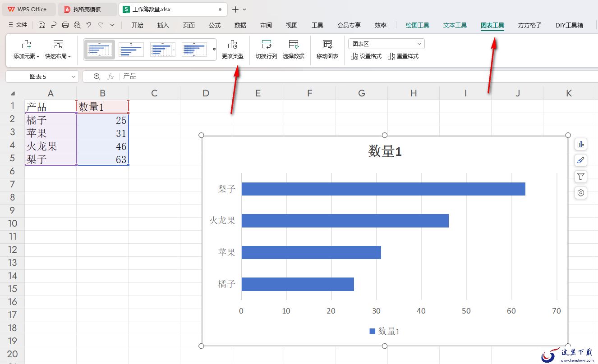The width and height of the screenshot is (598, 364).
Task: Click the chart filter funnel side button
Action: click(x=581, y=177)
